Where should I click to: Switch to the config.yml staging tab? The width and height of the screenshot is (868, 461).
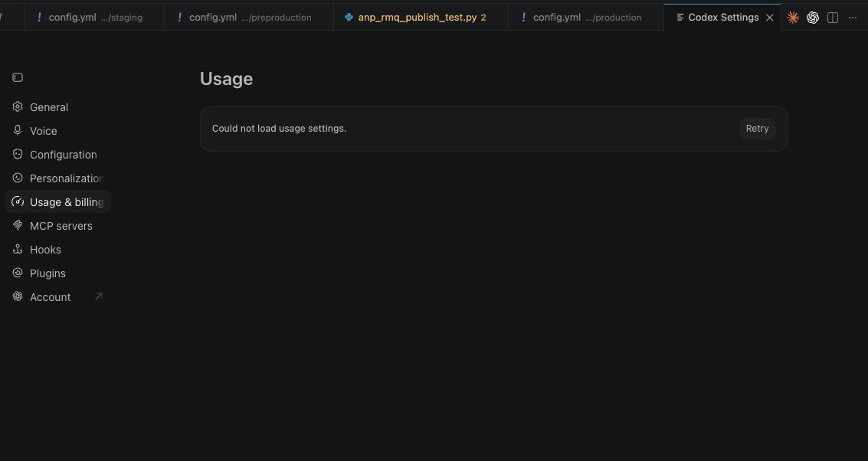pos(94,17)
